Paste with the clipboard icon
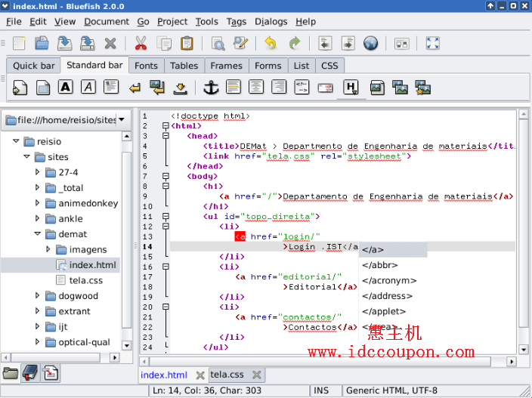Screen dimensions: 532x398 187,43
